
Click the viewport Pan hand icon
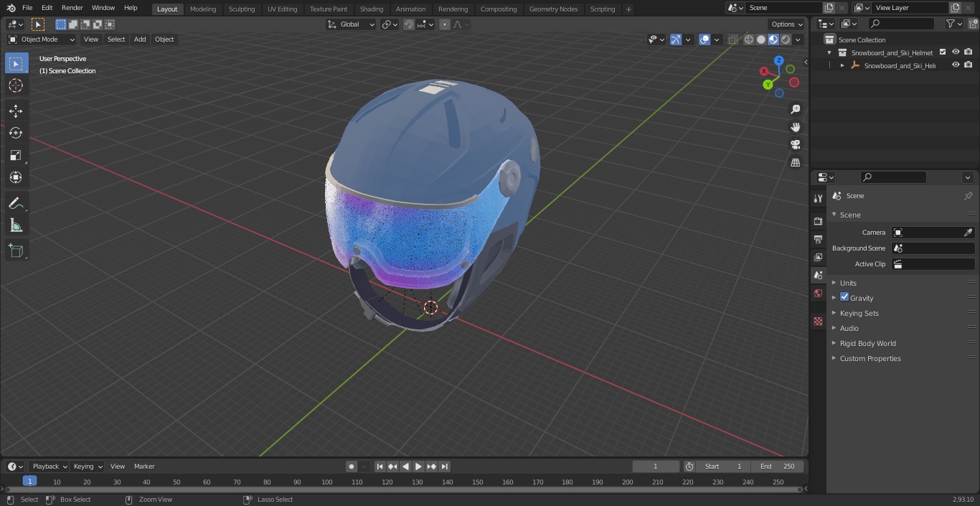795,127
